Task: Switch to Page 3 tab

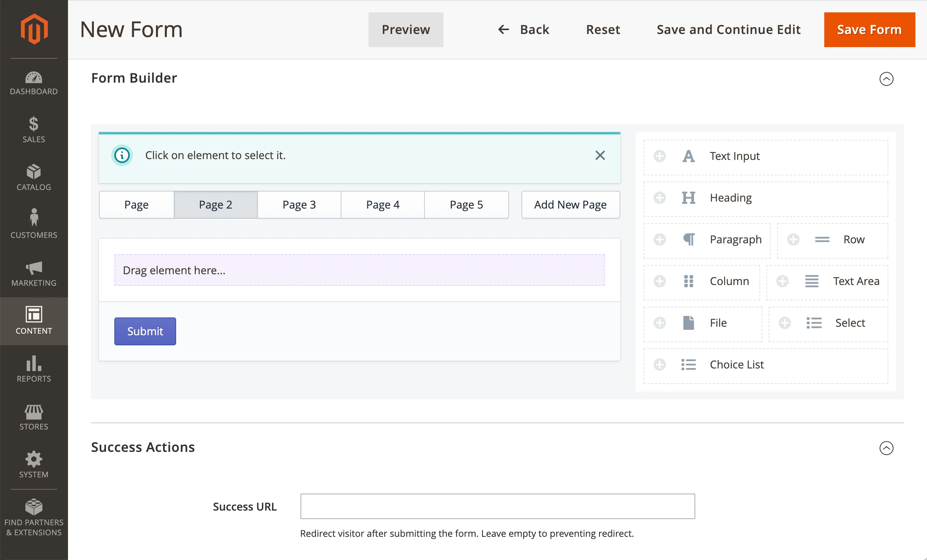Action: [x=299, y=205]
